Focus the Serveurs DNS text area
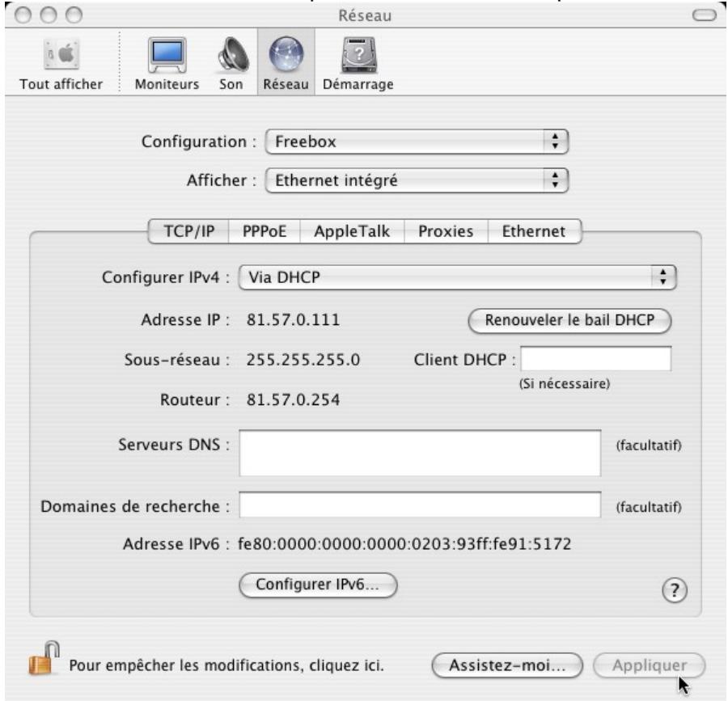Viewport: 728px width, 701px height. pyautogui.click(x=420, y=453)
